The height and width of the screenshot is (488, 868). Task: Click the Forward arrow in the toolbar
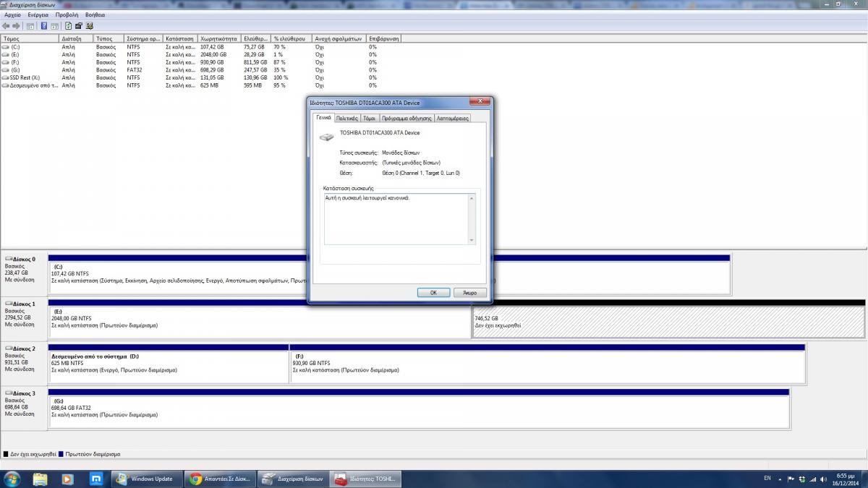click(17, 26)
